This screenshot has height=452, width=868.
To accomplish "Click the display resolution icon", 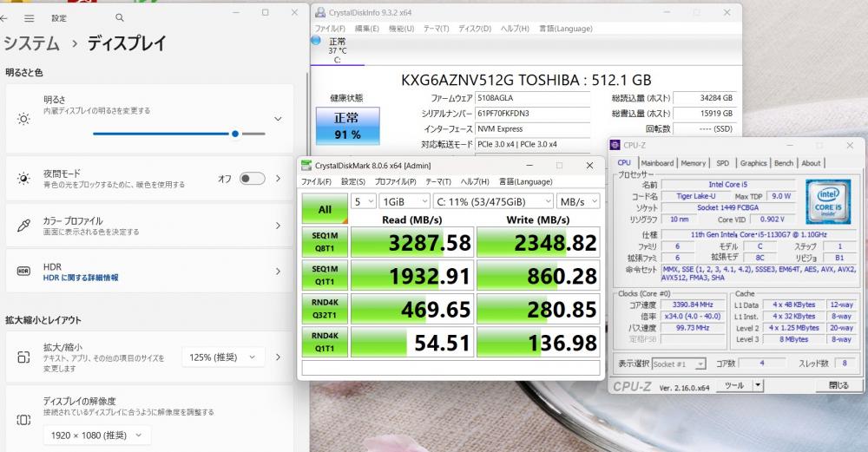I will tap(23, 420).
